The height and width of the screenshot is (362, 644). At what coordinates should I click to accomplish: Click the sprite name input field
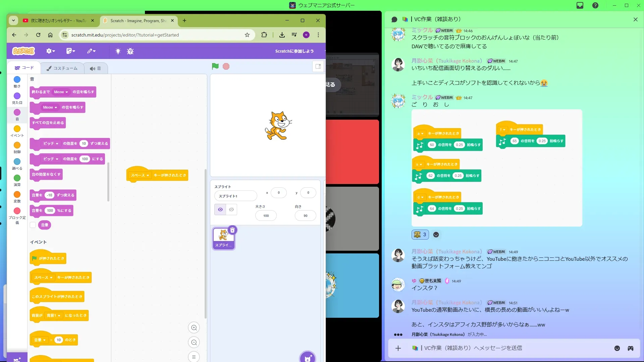tap(235, 196)
